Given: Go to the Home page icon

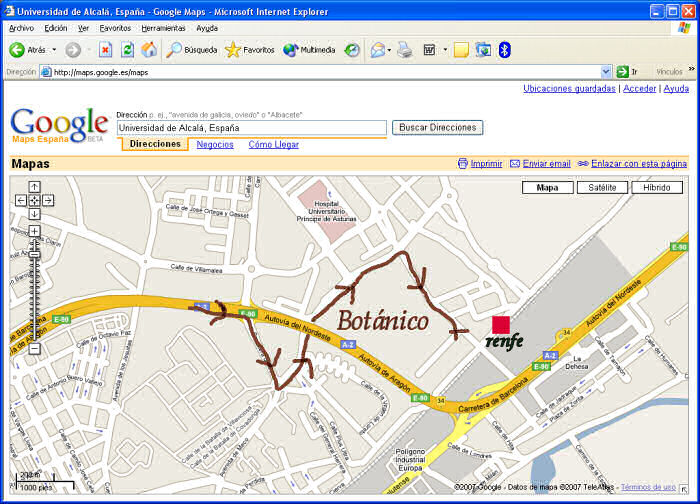Looking at the screenshot, I should point(149,50).
